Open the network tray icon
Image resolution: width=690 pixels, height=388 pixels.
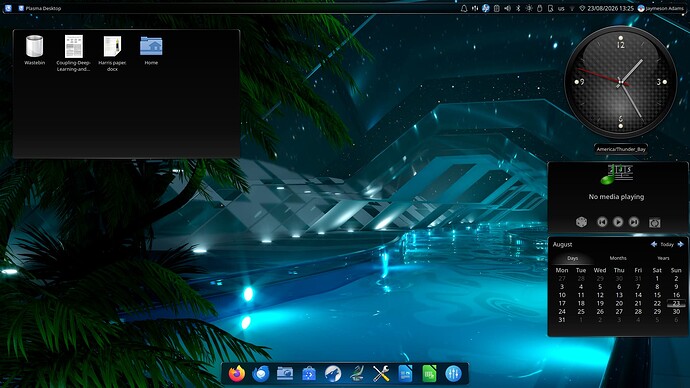pos(572,8)
